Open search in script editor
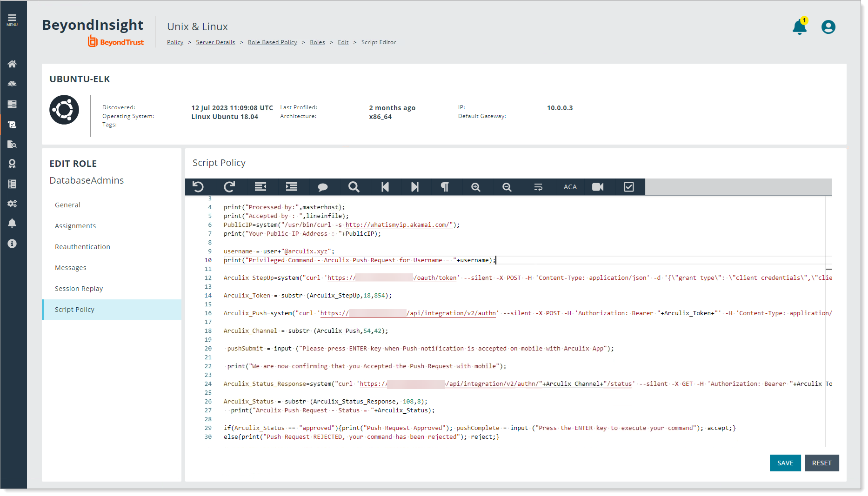The image size is (868, 496). pyautogui.click(x=354, y=187)
